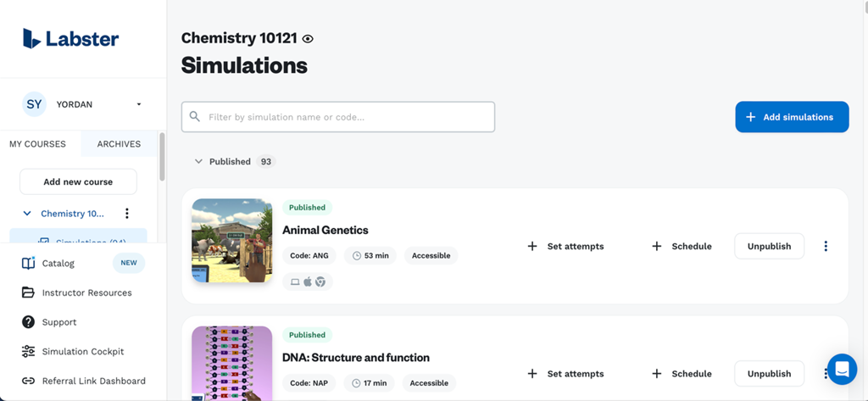868x401 pixels.
Task: Switch to the MY COURSES tab
Action: [37, 144]
